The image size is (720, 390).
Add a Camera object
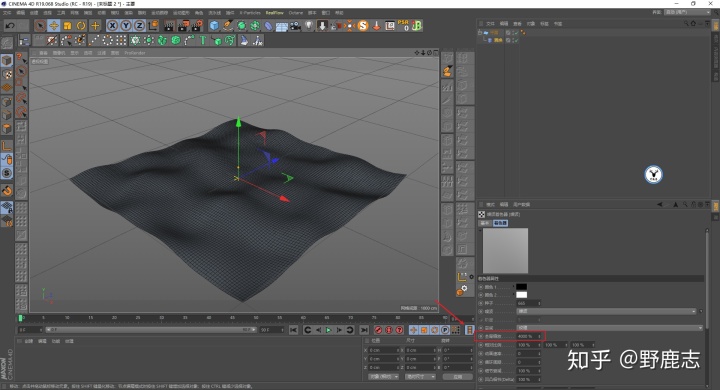pyautogui.click(x=295, y=26)
